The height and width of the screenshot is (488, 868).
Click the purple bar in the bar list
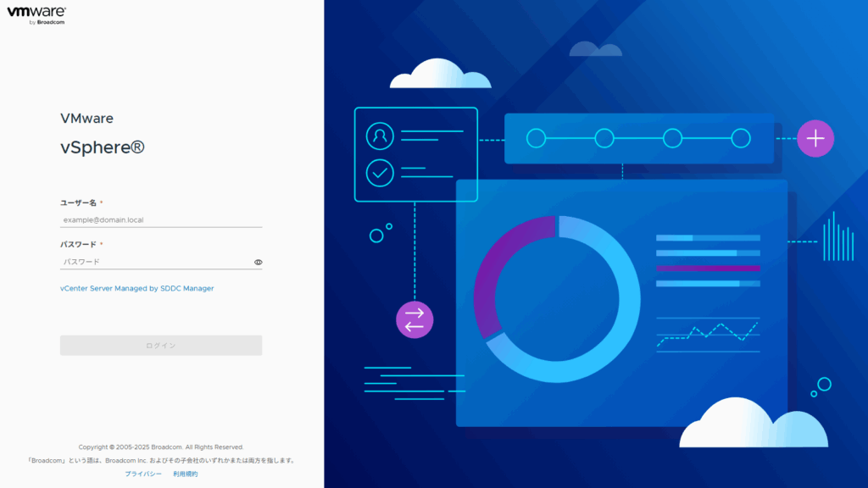pos(708,269)
